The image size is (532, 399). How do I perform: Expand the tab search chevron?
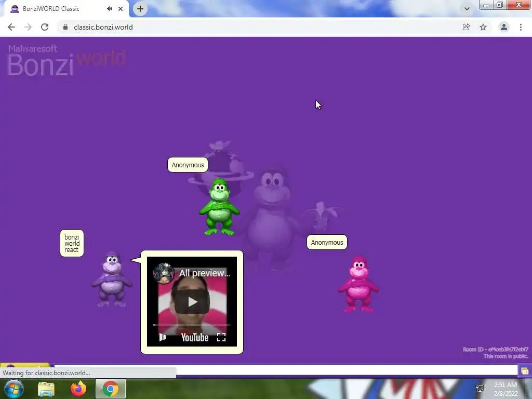[467, 9]
